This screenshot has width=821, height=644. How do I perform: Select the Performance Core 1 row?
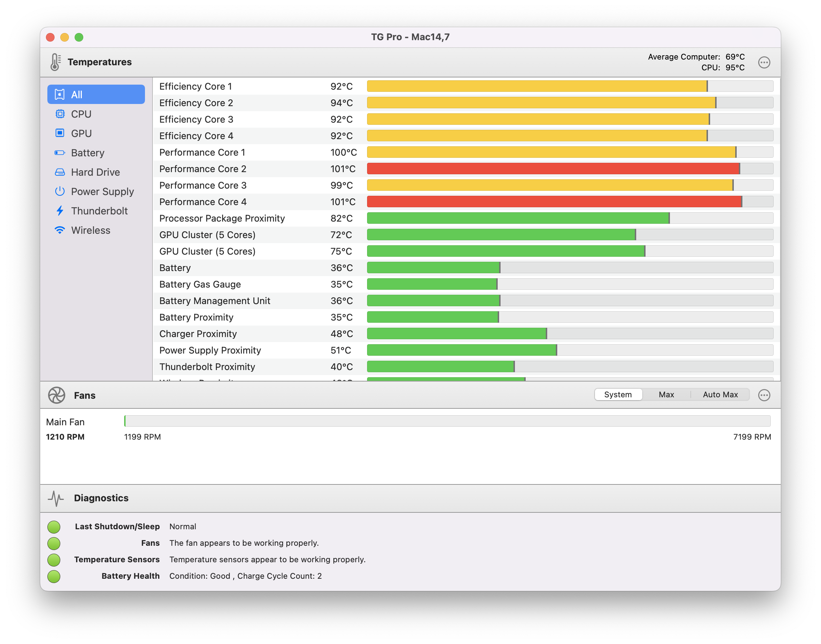(466, 152)
